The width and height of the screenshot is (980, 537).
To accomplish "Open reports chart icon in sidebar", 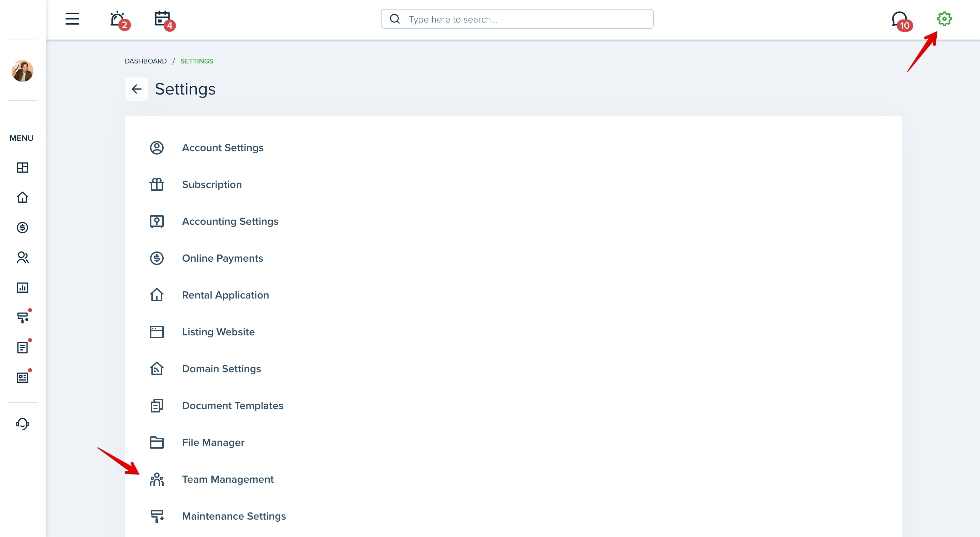I will (23, 288).
